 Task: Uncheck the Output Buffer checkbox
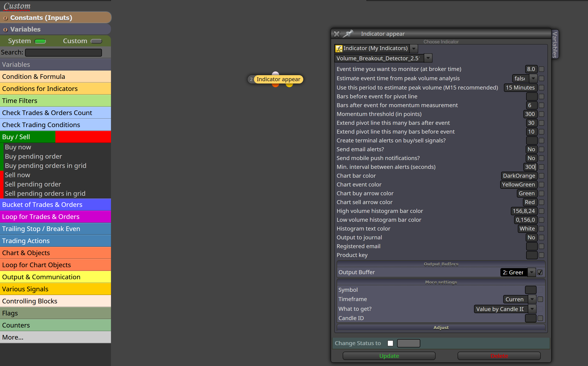pyautogui.click(x=540, y=272)
